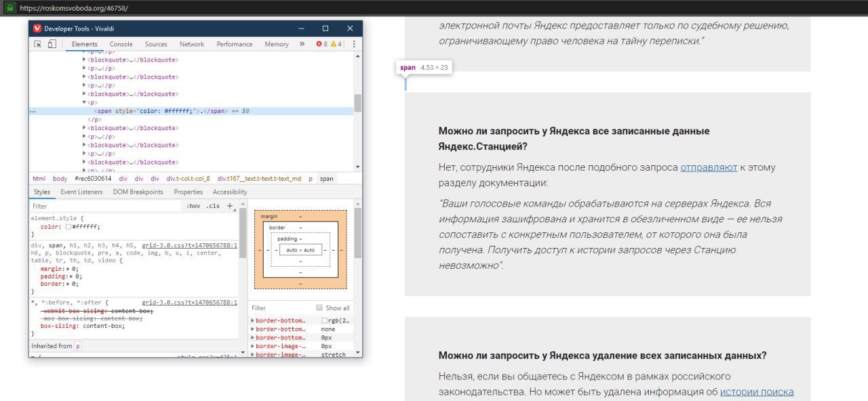868x401 pixels.
Task: Open the DOM Breakpoints sidebar tab
Action: point(138,192)
